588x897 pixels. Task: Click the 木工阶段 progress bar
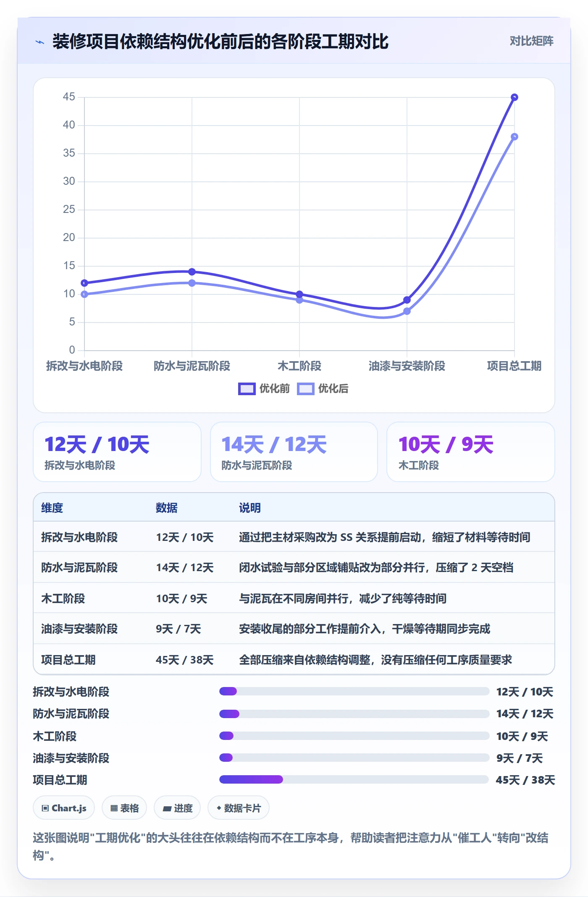pos(354,736)
